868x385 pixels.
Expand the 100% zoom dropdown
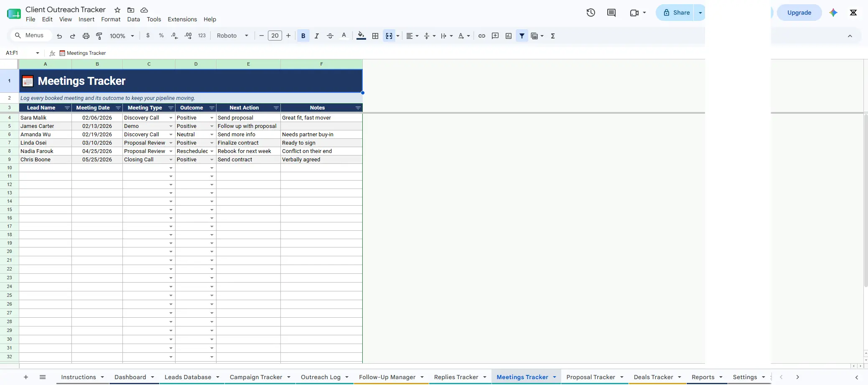pos(122,36)
